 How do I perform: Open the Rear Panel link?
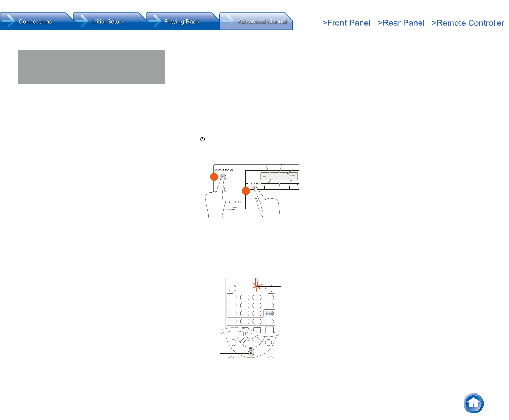(x=401, y=23)
